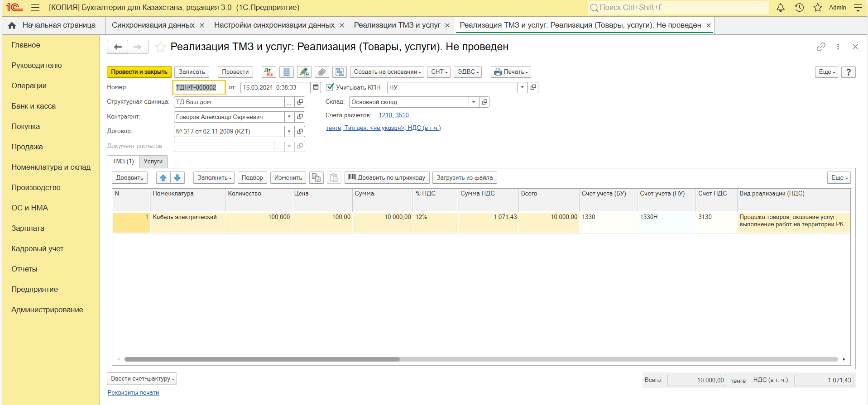The width and height of the screenshot is (868, 405).
Task: Click the Номер input field
Action: (198, 87)
